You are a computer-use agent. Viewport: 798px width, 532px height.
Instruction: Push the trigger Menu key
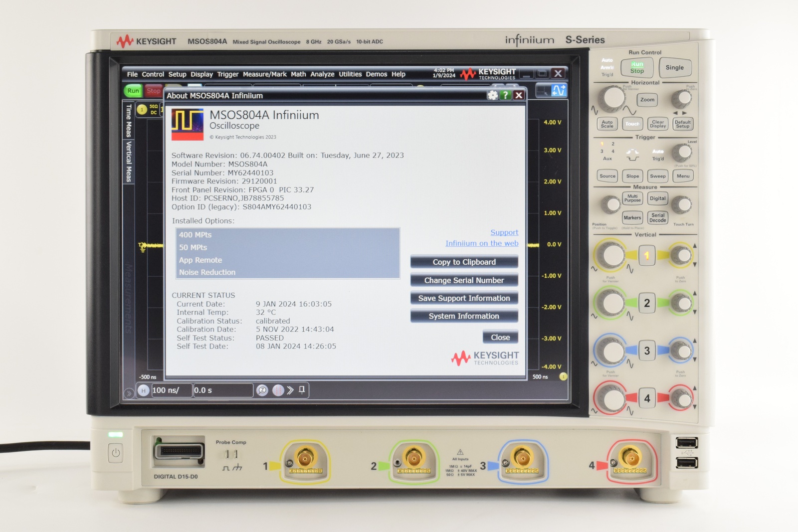click(x=683, y=176)
